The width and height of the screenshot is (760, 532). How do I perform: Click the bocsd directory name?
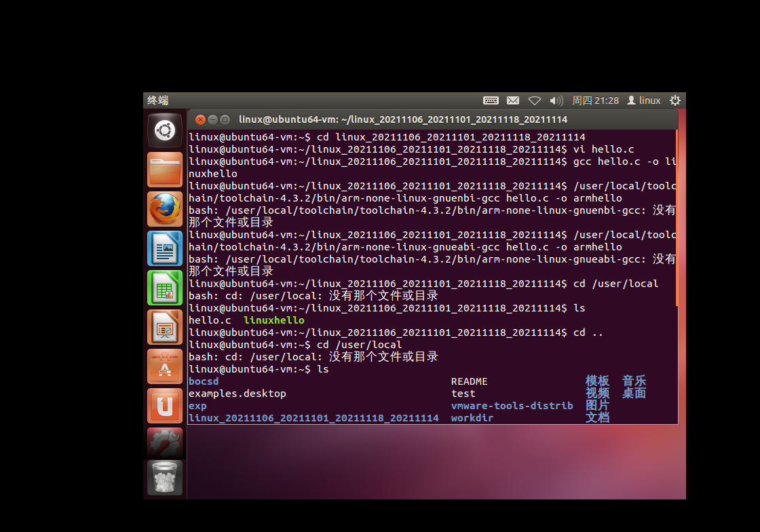click(204, 381)
